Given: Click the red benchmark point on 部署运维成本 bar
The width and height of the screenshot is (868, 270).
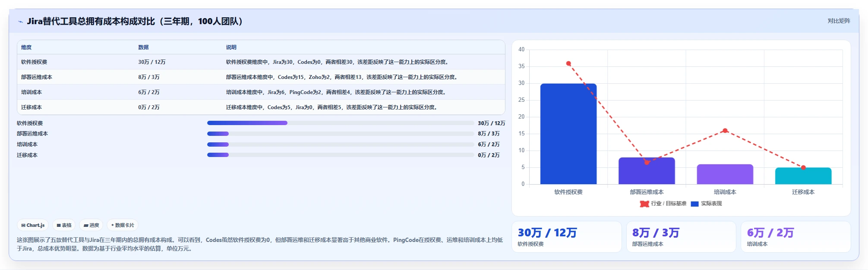Looking at the screenshot, I should pos(647,162).
